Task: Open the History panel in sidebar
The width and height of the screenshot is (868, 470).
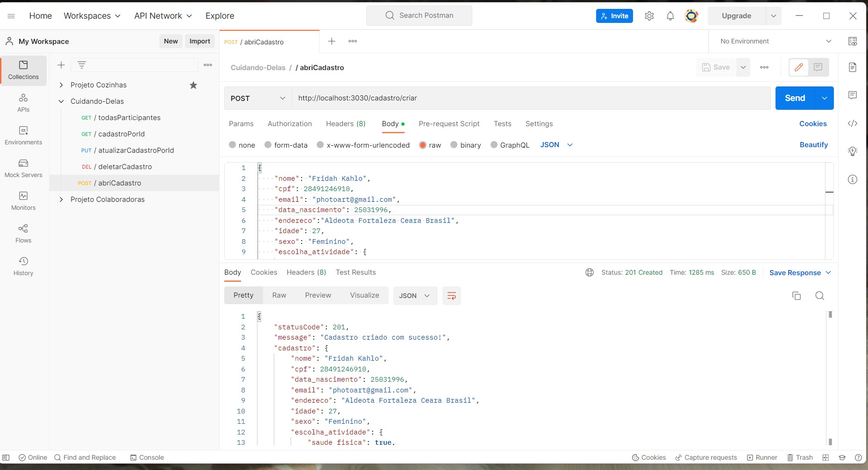Action: tap(23, 266)
